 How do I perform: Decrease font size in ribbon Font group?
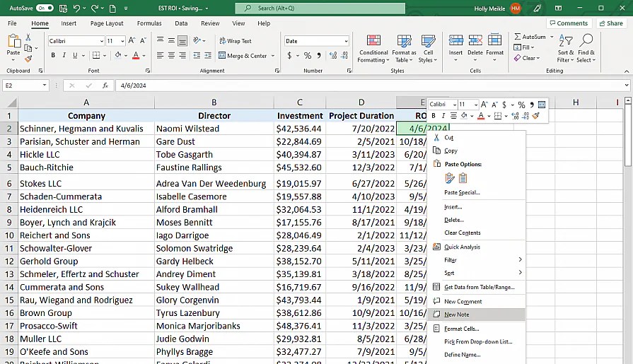[143, 40]
